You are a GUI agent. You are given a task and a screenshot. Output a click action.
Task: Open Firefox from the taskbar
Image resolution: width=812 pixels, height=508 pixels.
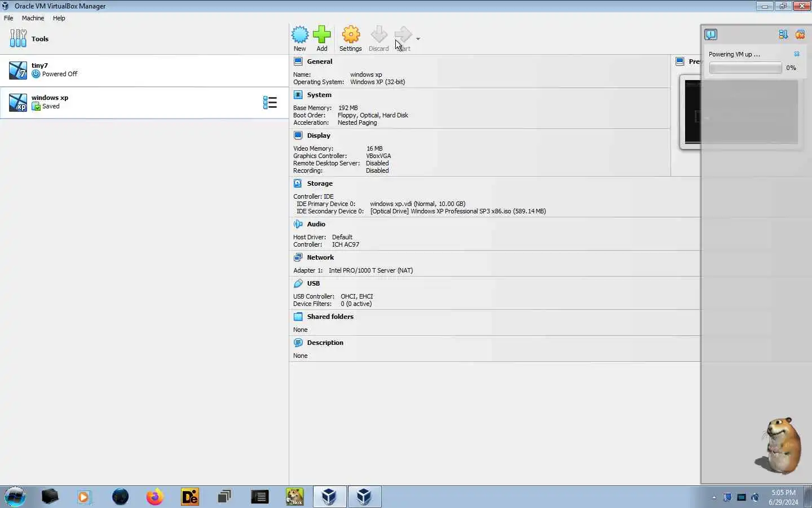[155, 497]
